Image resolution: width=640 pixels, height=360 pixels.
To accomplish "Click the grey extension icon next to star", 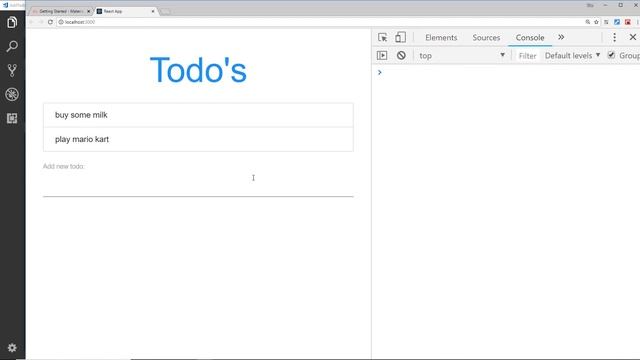I will point(607,22).
